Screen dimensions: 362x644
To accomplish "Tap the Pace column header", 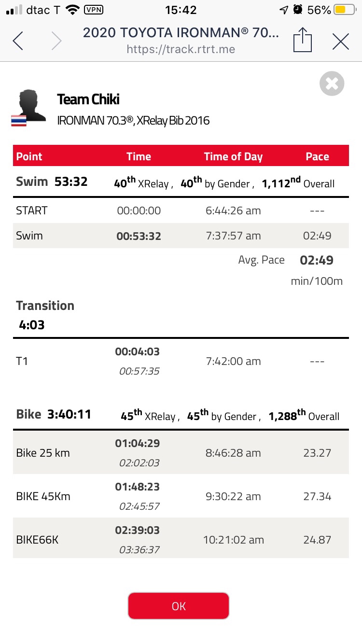I will point(317,156).
